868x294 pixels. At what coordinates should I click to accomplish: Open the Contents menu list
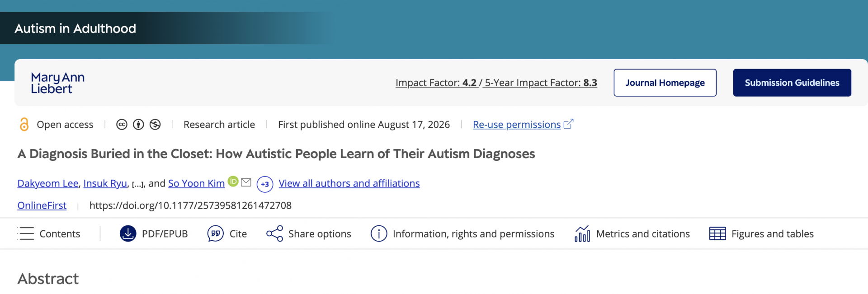pyautogui.click(x=49, y=233)
